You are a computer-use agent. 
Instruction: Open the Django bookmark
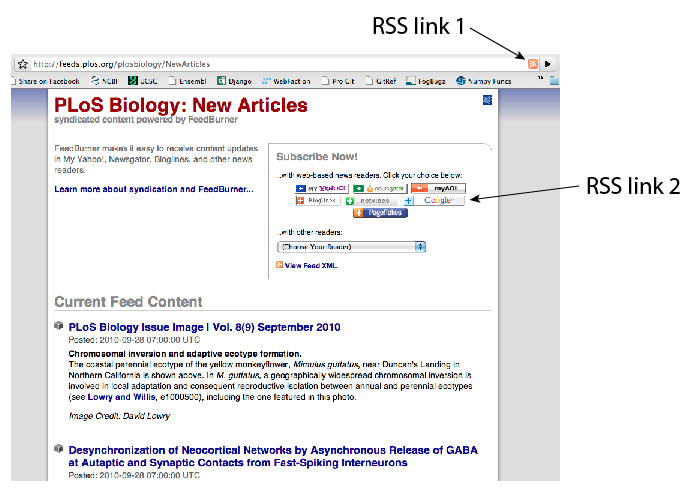[x=234, y=81]
